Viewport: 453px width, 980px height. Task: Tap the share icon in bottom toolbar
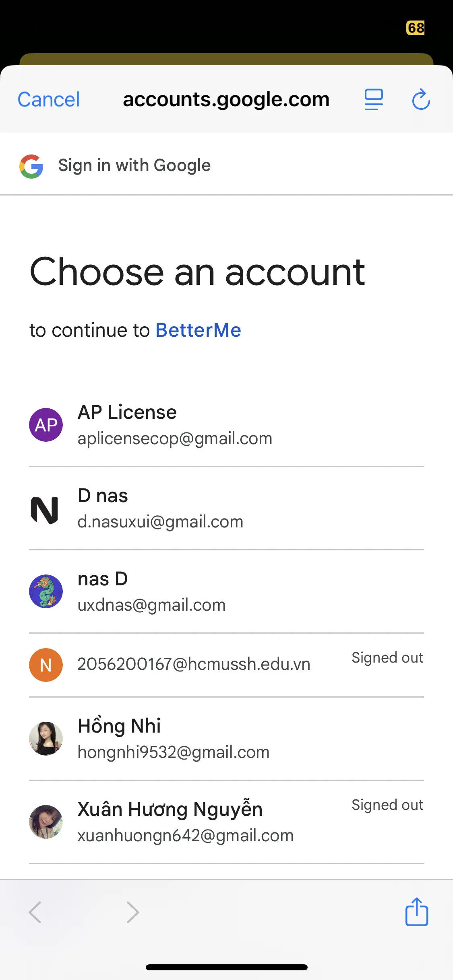[x=416, y=912]
